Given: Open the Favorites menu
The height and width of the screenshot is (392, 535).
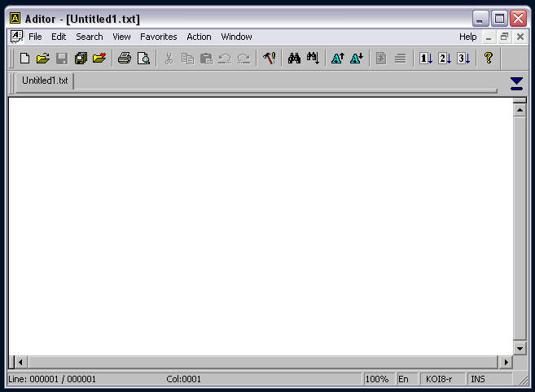Looking at the screenshot, I should click(x=159, y=37).
